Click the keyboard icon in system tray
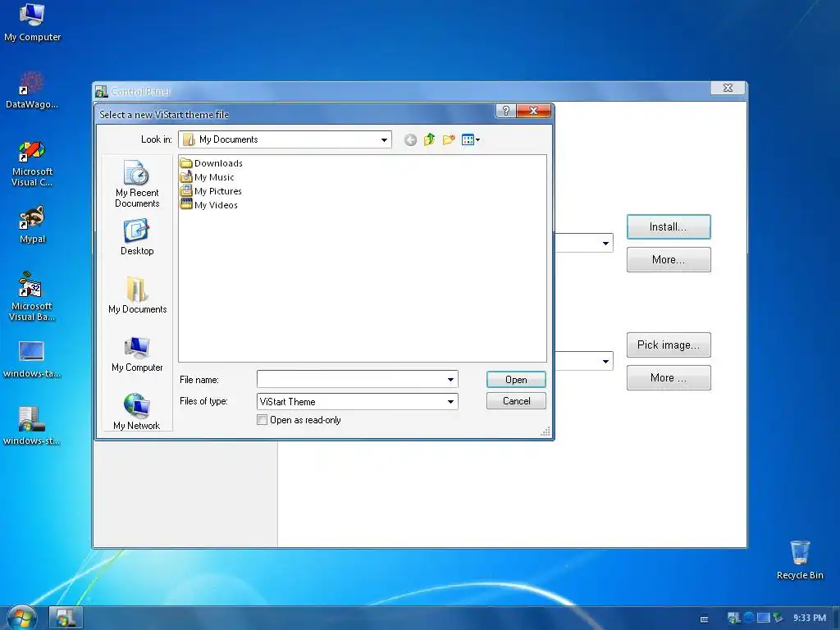 pos(704,619)
